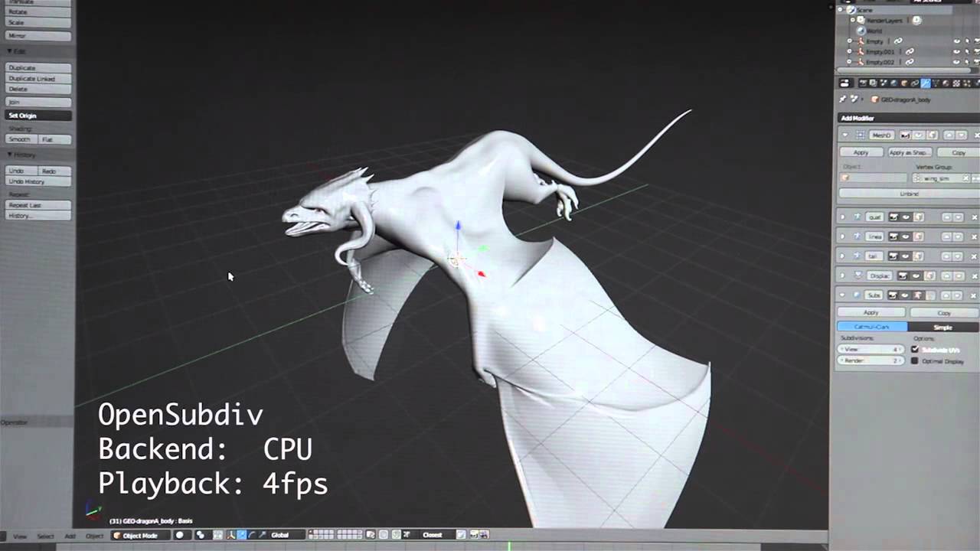Screen dimensions: 980x551
Task: Click the Smooth shading button
Action: (x=21, y=139)
